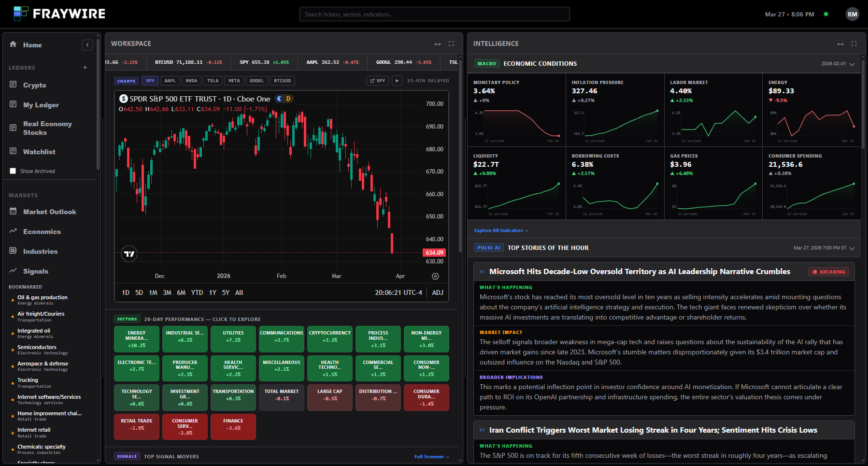This screenshot has height=466, width=868.
Task: Select the YTD chart range
Action: [x=197, y=292]
